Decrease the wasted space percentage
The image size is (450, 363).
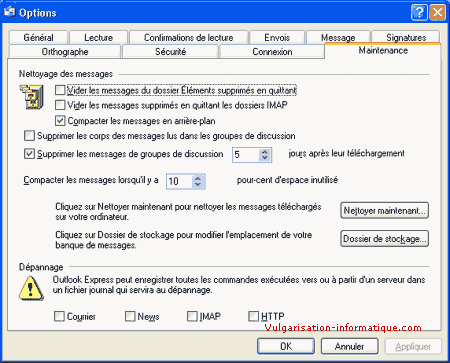(198, 185)
